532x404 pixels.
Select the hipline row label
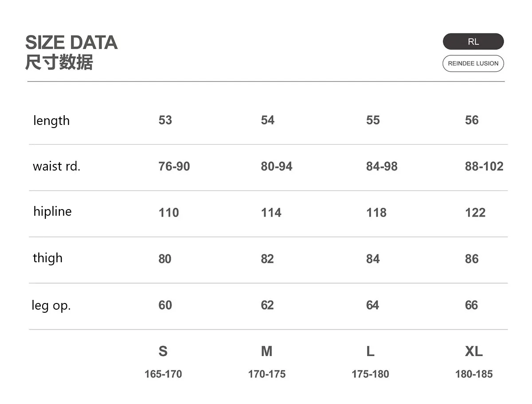pos(52,212)
